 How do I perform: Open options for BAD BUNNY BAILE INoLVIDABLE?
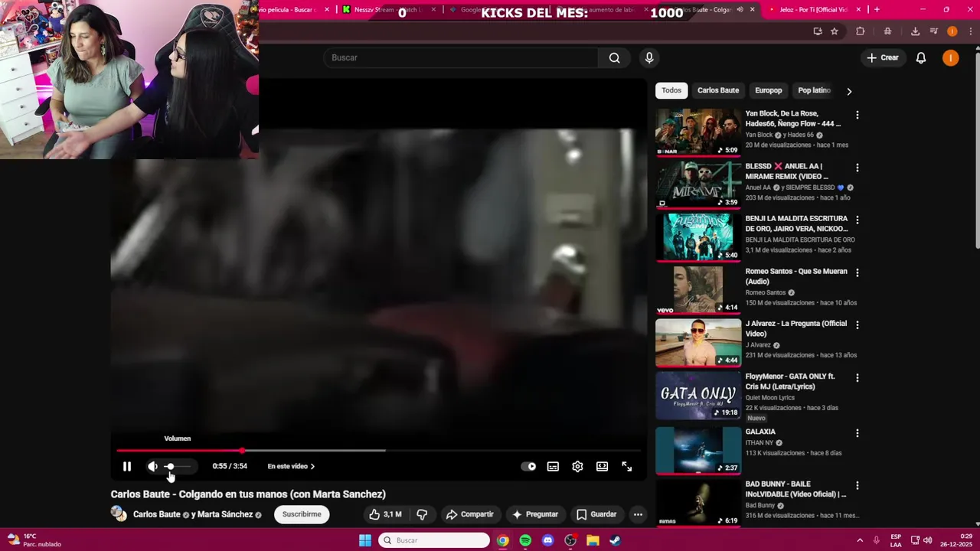[857, 486]
